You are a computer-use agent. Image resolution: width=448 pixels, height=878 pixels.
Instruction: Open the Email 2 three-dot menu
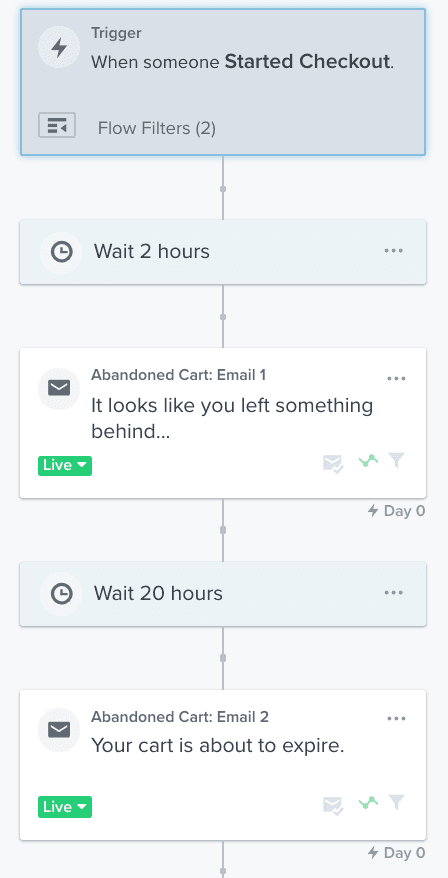(x=396, y=719)
